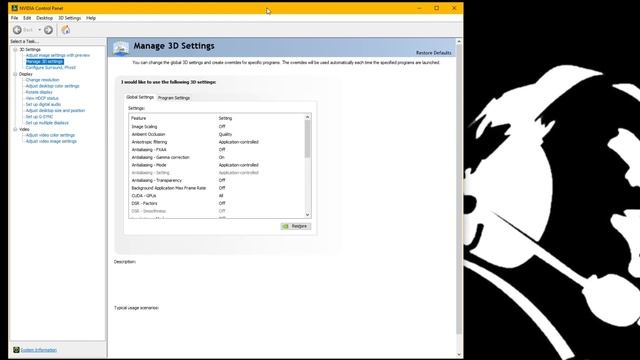The width and height of the screenshot is (640, 360).
Task: Click the main panel scroll down arrow
Action: click(459, 355)
